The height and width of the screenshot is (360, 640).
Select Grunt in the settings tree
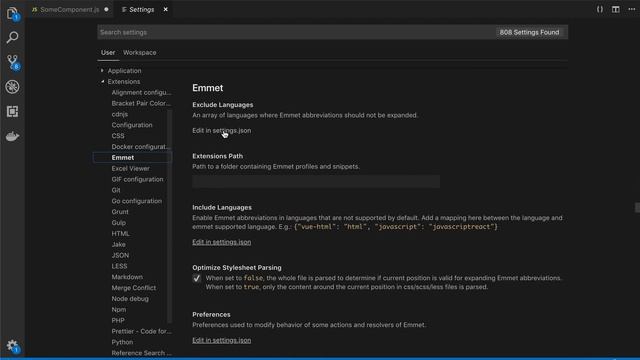pyautogui.click(x=120, y=212)
